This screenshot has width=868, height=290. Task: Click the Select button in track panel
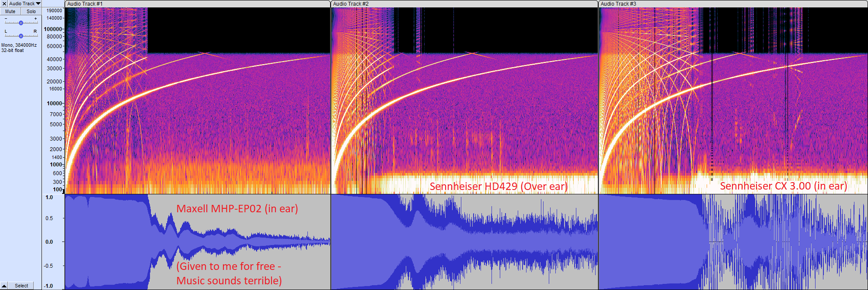coord(21,286)
